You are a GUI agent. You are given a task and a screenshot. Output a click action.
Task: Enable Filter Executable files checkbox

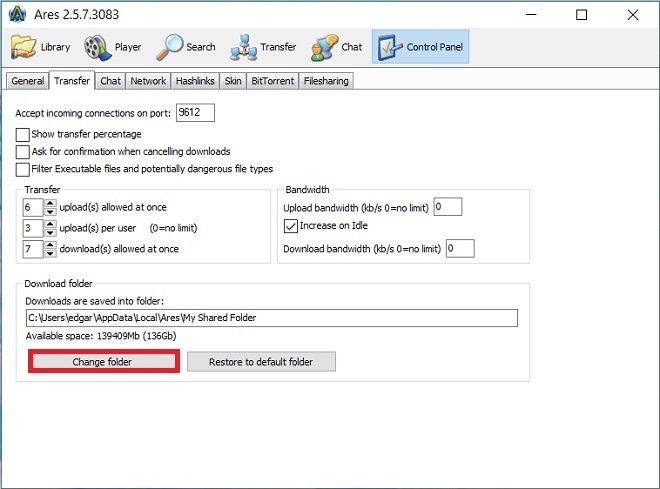click(x=22, y=169)
